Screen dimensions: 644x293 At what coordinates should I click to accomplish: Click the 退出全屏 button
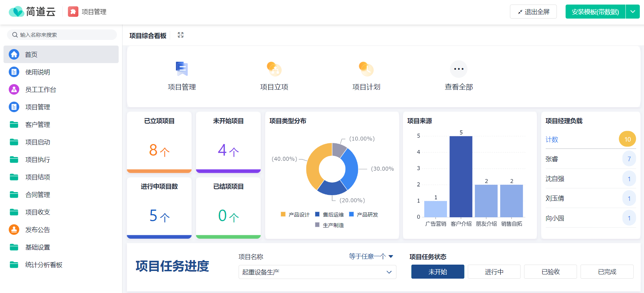click(533, 12)
